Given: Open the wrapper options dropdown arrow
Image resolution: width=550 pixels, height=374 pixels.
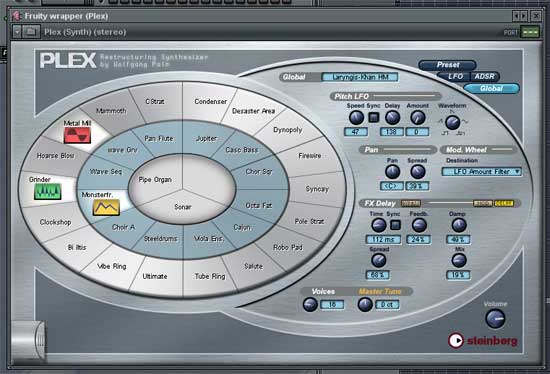Looking at the screenshot, I should [x=17, y=32].
